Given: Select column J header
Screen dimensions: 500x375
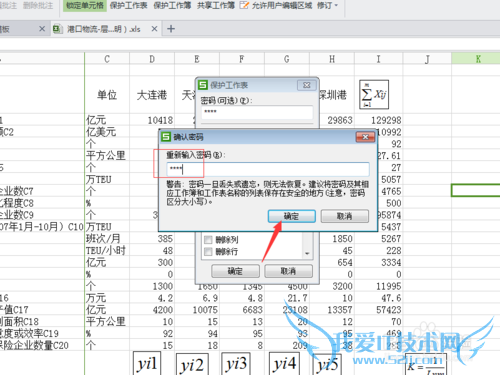Looking at the screenshot, I should [x=427, y=59].
